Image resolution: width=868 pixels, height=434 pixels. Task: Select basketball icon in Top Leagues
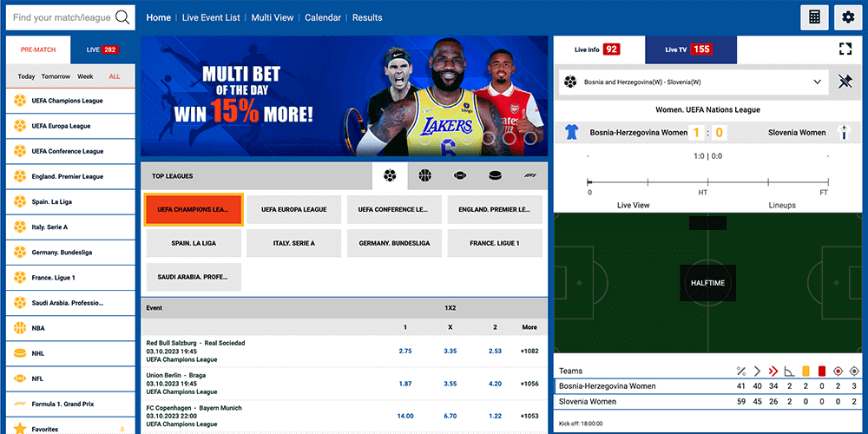(x=424, y=175)
